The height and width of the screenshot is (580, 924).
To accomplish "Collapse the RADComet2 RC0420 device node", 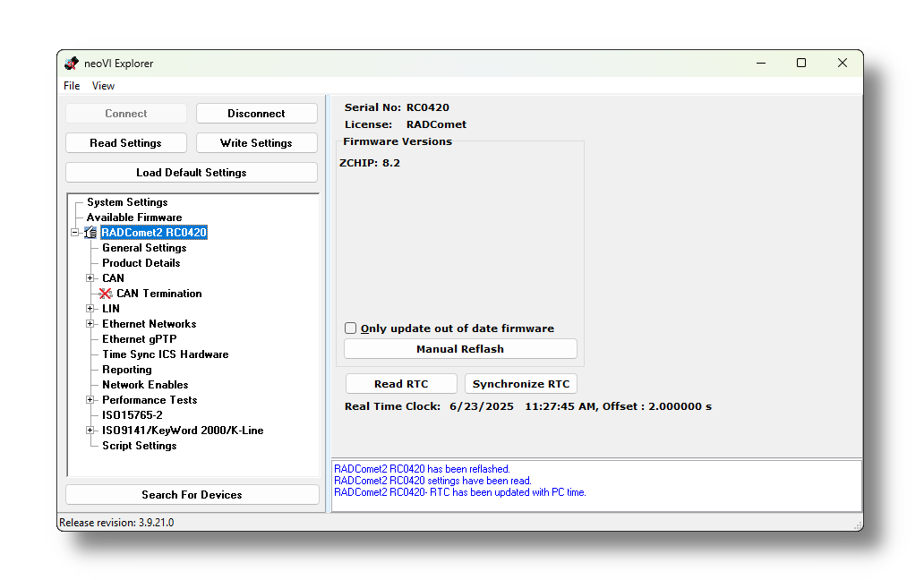I will (75, 233).
